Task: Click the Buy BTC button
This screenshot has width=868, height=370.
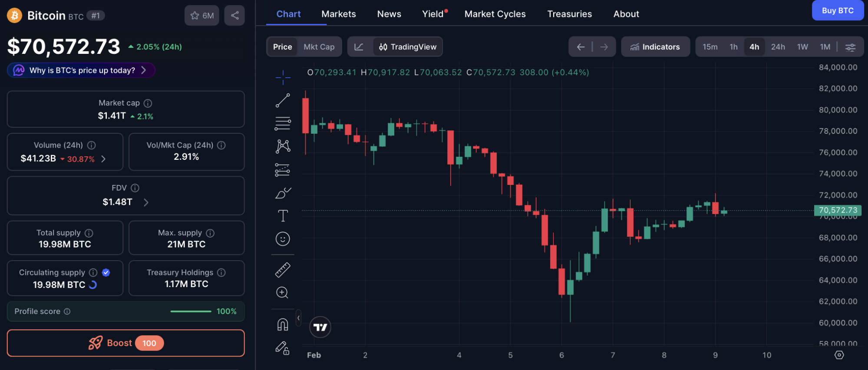Action: click(x=837, y=11)
